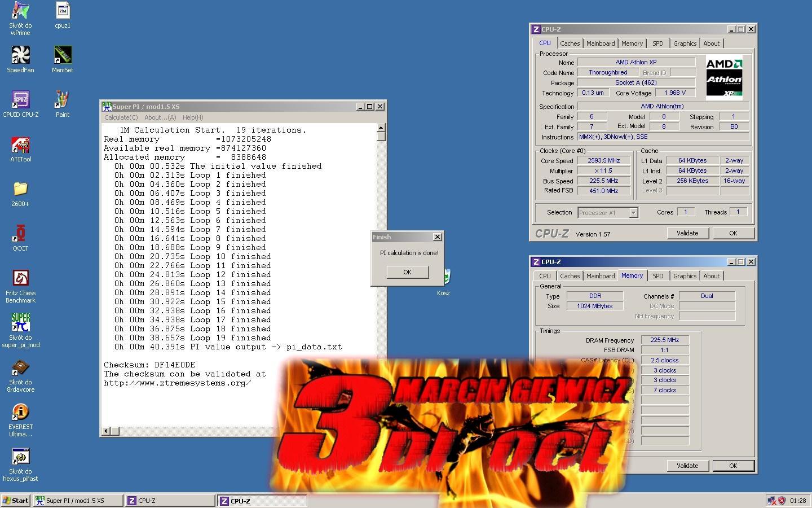
Task: Open the Windows Start menu
Action: click(16, 501)
